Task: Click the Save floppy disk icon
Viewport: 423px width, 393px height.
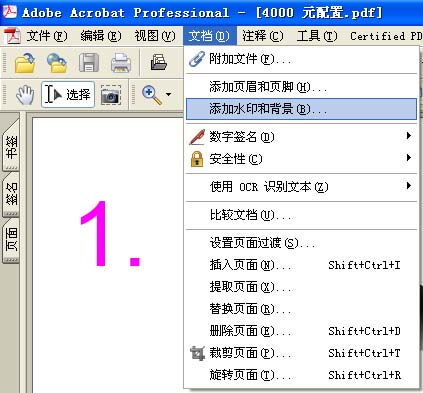Action: 89,63
